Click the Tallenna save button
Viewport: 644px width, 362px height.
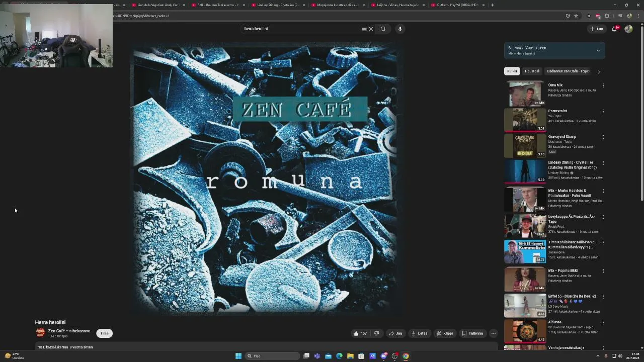pos(472,333)
